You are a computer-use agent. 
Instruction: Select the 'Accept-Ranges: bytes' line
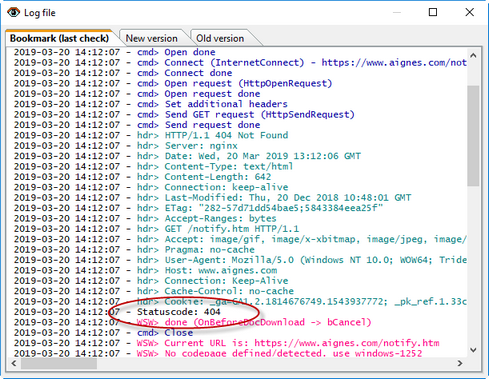click(x=145, y=218)
